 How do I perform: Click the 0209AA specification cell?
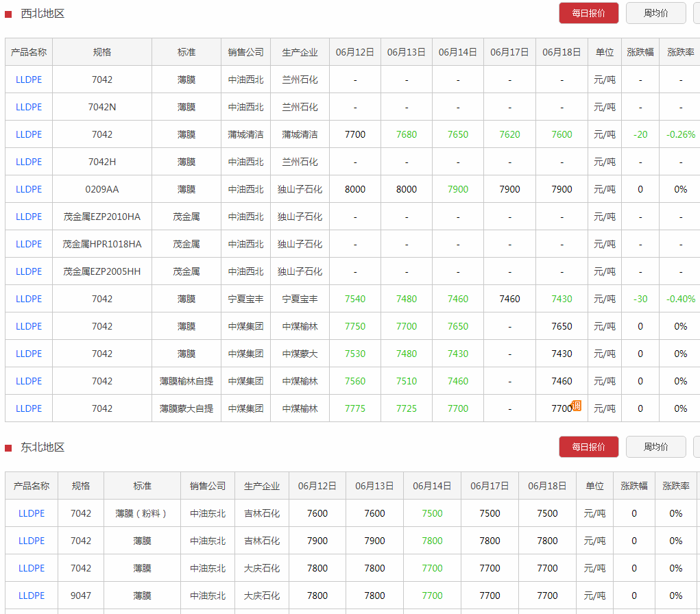(101, 189)
